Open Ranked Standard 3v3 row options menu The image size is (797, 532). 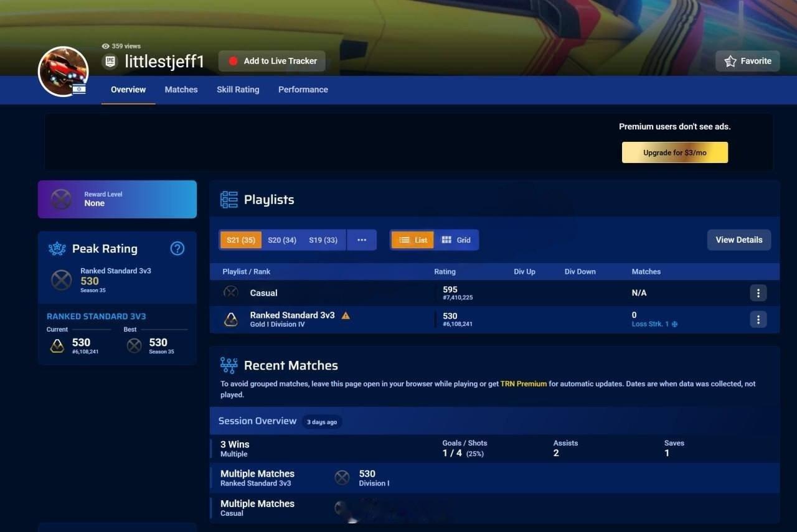pyautogui.click(x=758, y=320)
